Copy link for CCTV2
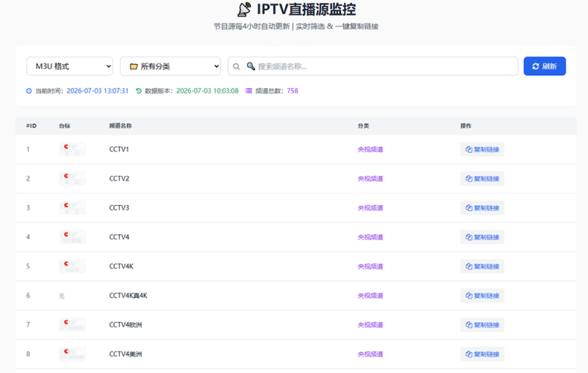588x373 pixels. point(482,179)
